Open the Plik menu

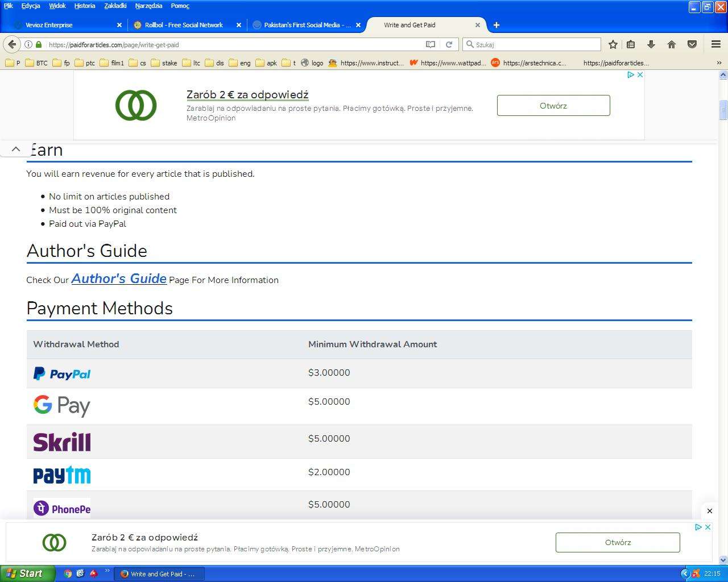[x=9, y=6]
